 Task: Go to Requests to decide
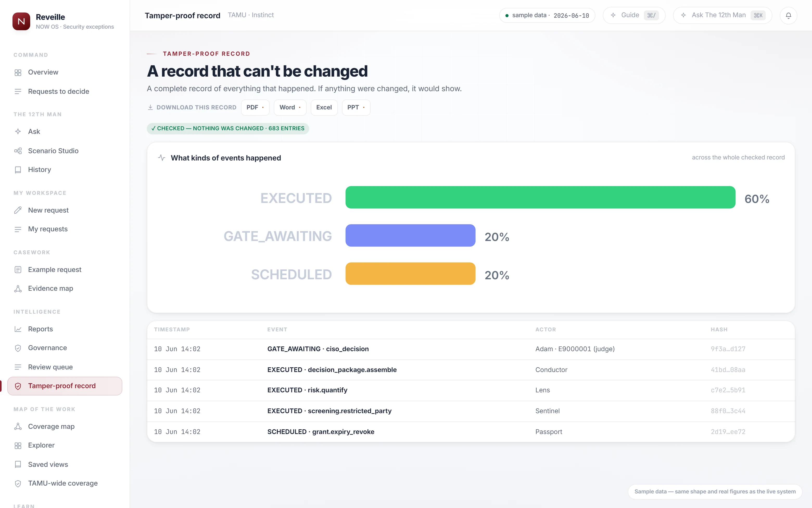(x=65, y=91)
